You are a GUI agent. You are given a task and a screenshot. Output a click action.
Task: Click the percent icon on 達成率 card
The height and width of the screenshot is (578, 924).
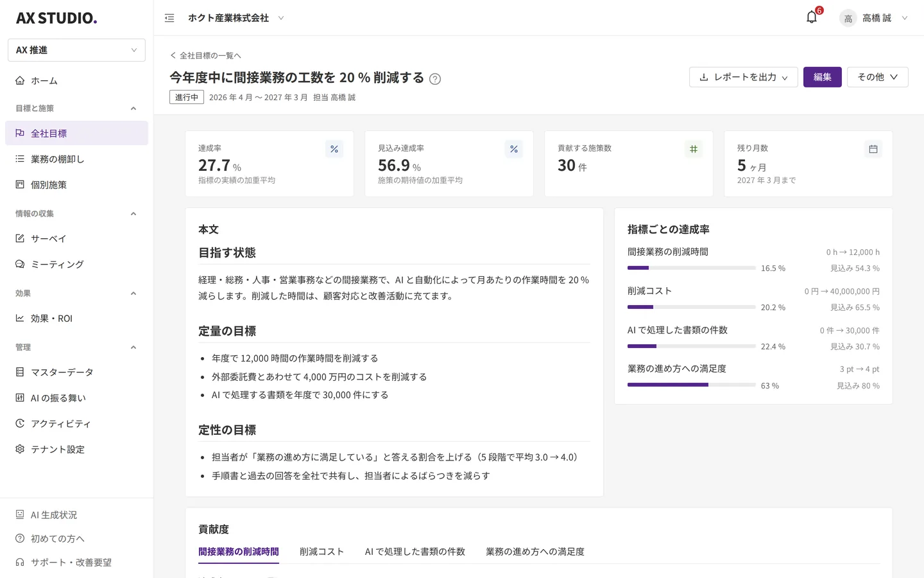coord(334,149)
